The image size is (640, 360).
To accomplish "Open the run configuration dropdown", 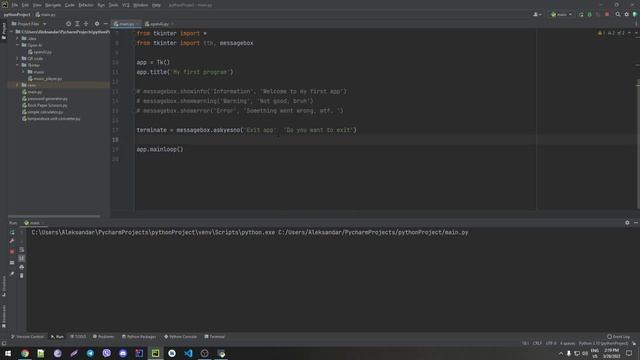I will click(561, 14).
